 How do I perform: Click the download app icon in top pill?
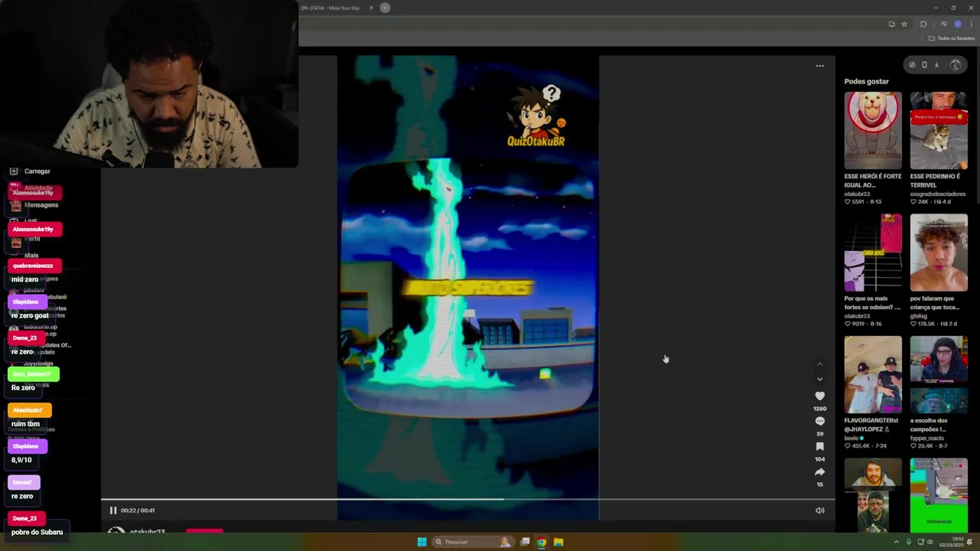tap(936, 65)
